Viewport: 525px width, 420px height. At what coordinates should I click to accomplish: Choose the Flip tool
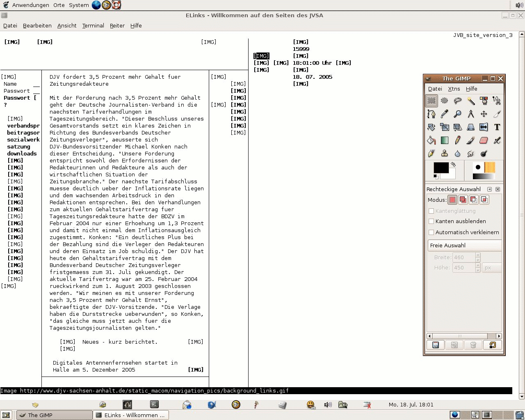pyautogui.click(x=484, y=127)
